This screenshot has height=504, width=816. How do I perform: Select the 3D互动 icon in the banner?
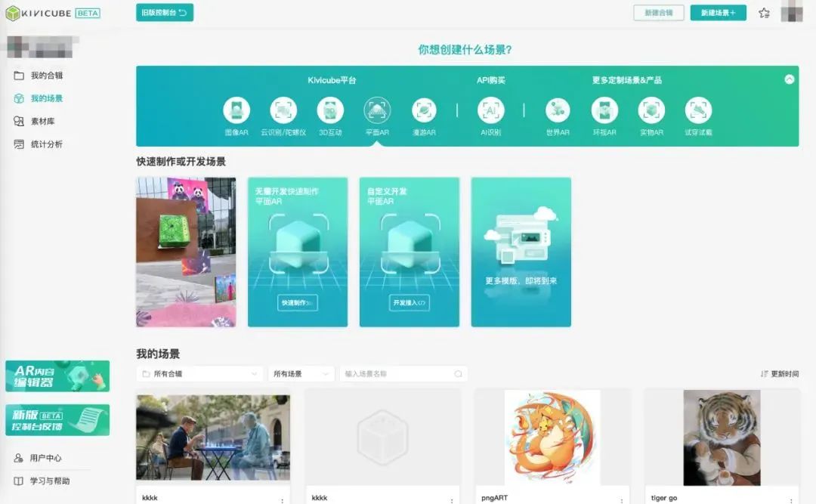click(x=330, y=113)
